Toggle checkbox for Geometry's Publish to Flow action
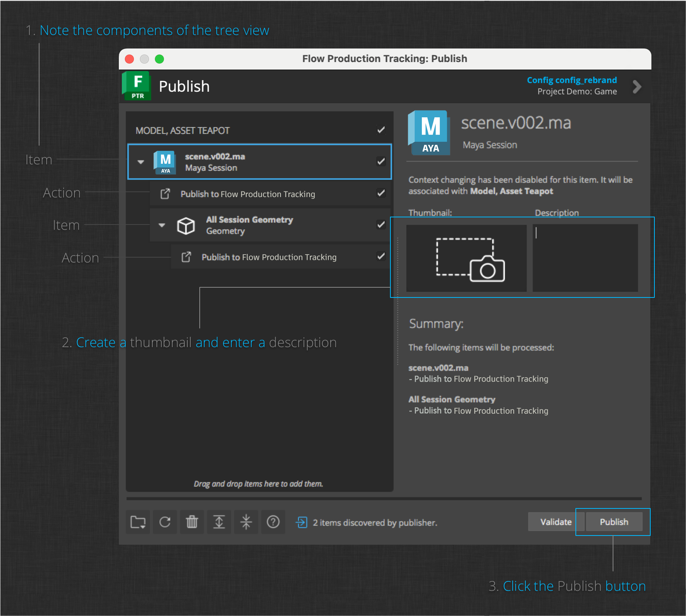The width and height of the screenshot is (686, 616). (381, 256)
